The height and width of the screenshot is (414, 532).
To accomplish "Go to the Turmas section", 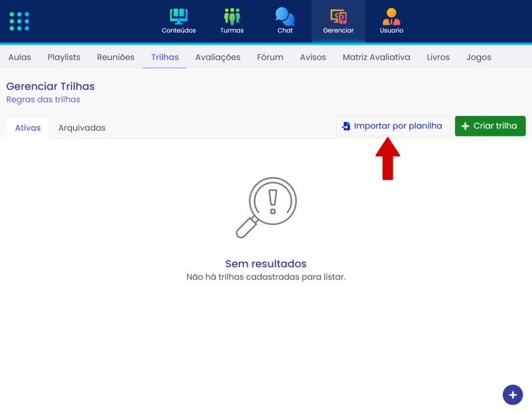I will point(232,21).
